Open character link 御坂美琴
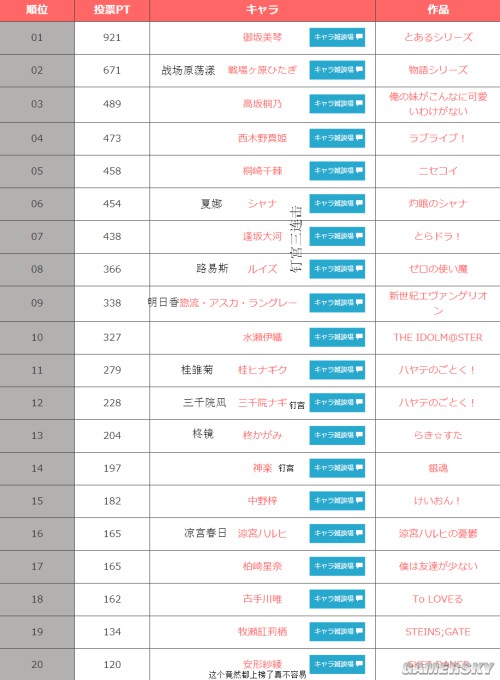The height and width of the screenshot is (680, 500). click(262, 37)
